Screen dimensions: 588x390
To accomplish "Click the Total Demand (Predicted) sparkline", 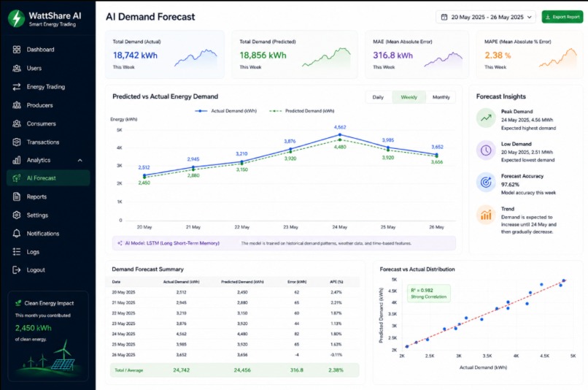I will click(x=326, y=58).
